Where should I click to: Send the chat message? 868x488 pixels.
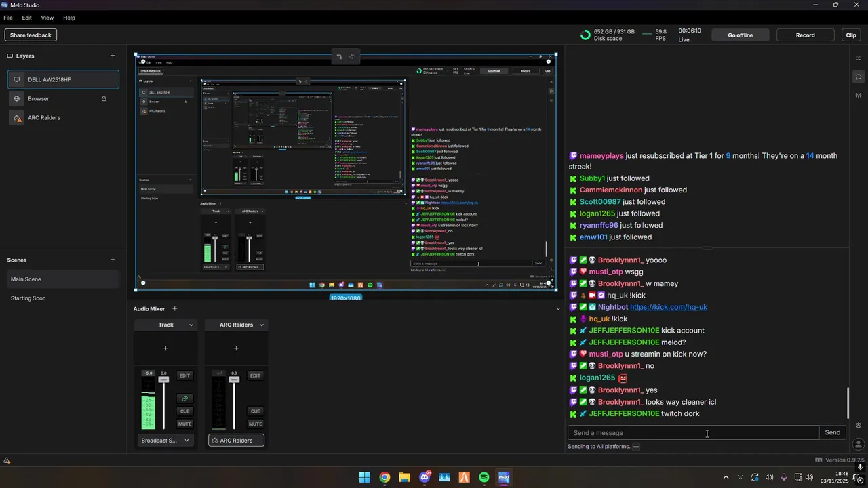pos(833,432)
